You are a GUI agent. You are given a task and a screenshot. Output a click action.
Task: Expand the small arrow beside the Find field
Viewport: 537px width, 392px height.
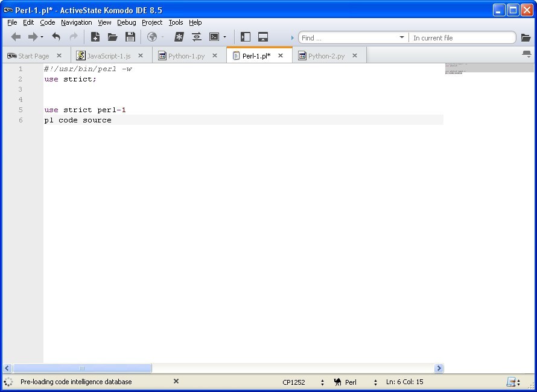(x=293, y=37)
